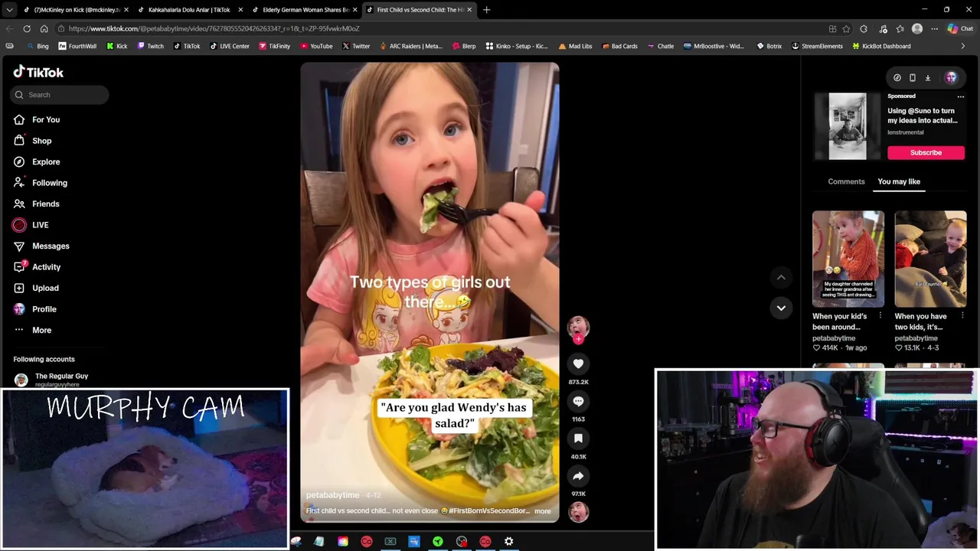The image size is (980, 551).
Task: Save the video with the bookmark icon
Action: click(x=578, y=439)
